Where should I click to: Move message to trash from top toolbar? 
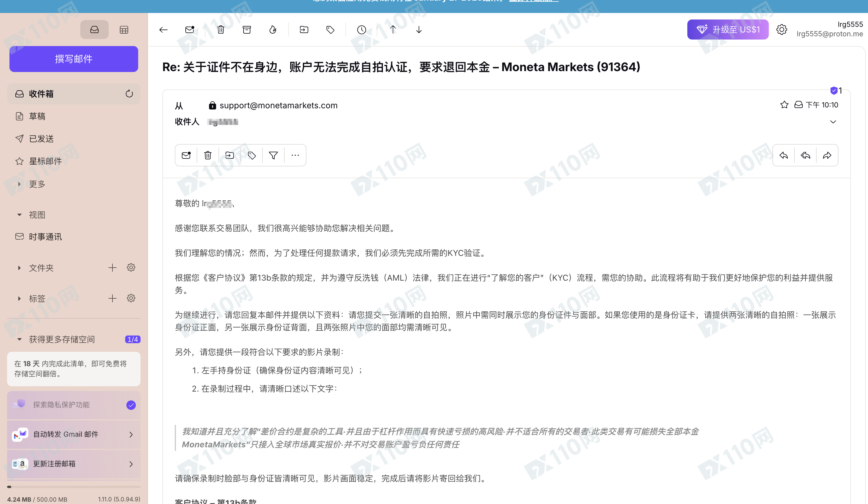coord(221,30)
